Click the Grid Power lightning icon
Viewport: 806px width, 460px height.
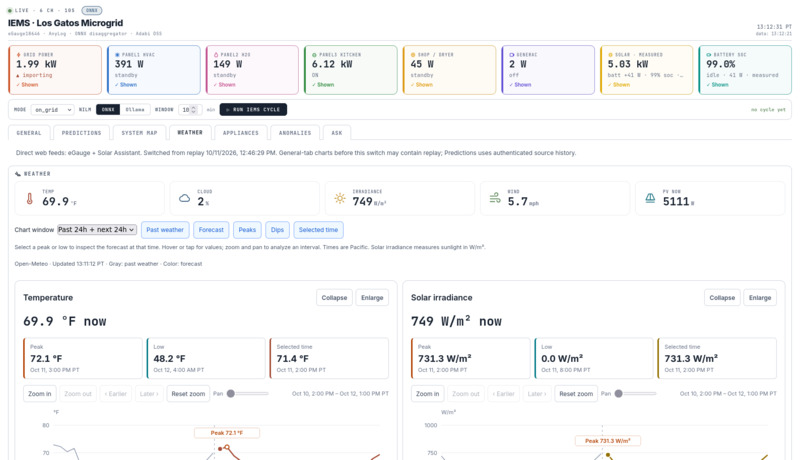pyautogui.click(x=19, y=54)
